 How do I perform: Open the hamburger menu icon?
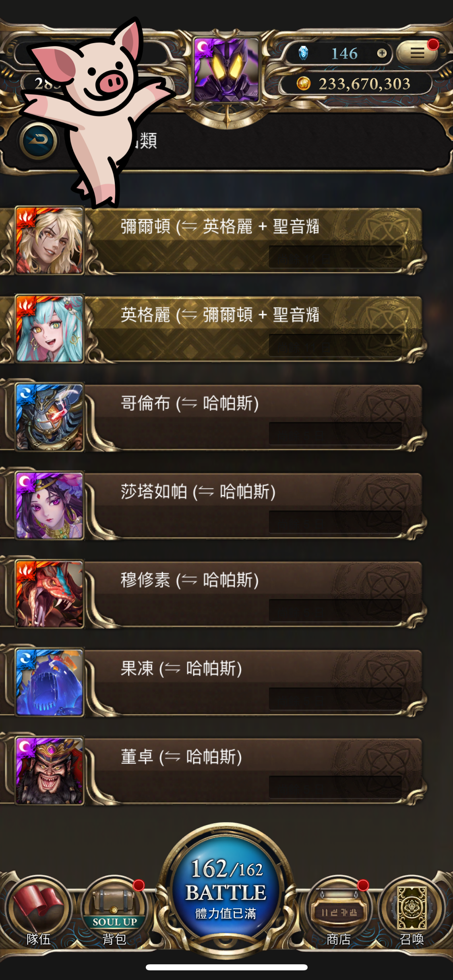point(417,53)
